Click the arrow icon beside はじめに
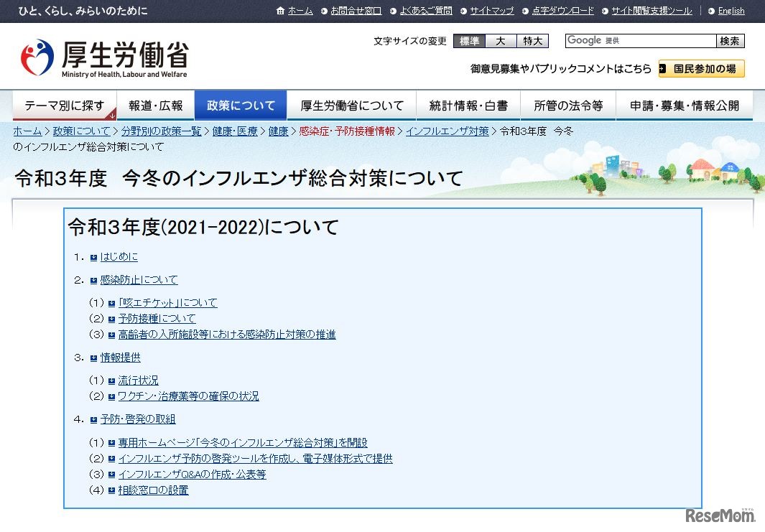Image resolution: width=765 pixels, height=532 pixels. tap(94, 256)
